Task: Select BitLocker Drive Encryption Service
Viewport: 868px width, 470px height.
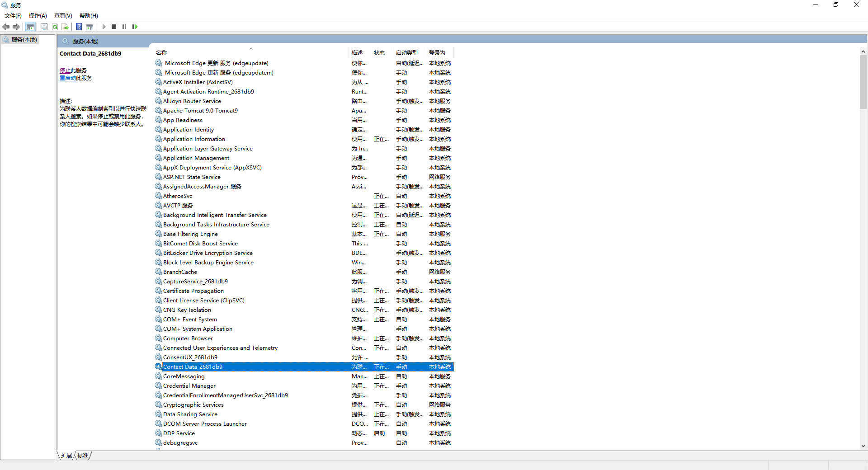Action: point(304,253)
